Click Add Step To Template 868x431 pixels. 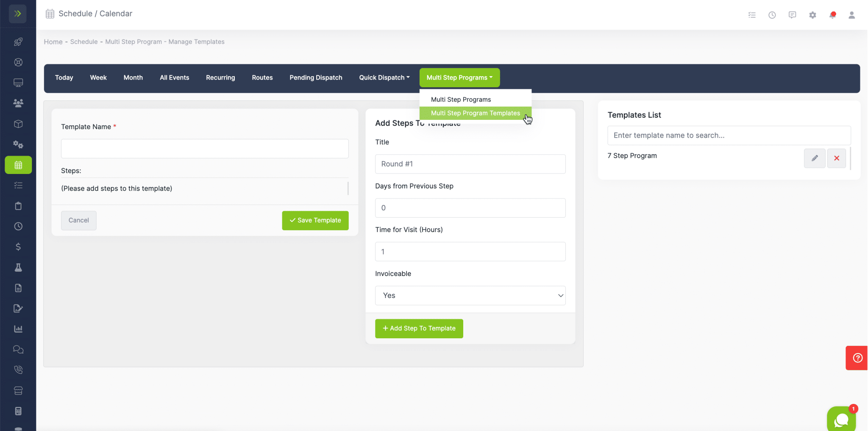(x=418, y=328)
